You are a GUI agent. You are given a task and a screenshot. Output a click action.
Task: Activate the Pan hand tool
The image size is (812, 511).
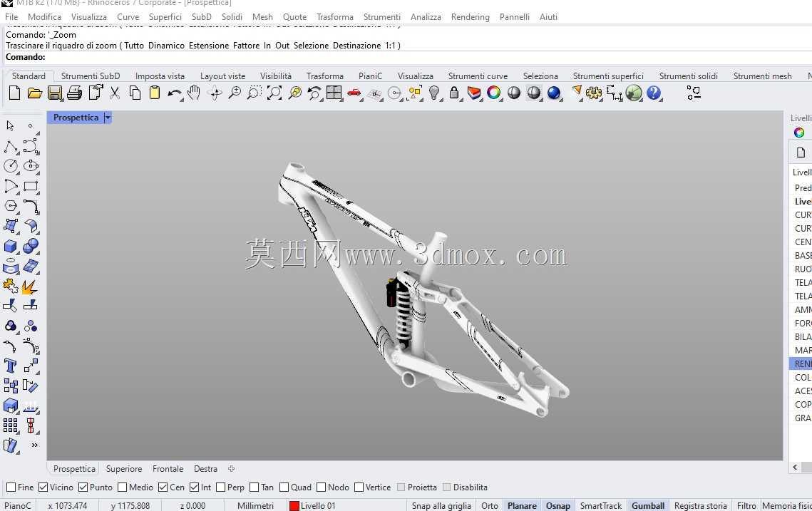click(x=194, y=93)
